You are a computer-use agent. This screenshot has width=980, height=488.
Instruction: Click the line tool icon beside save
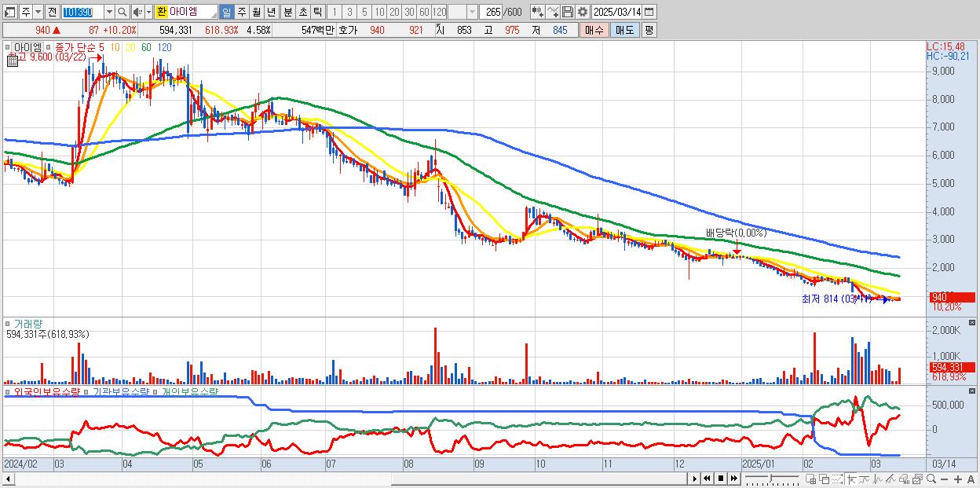pos(553,12)
